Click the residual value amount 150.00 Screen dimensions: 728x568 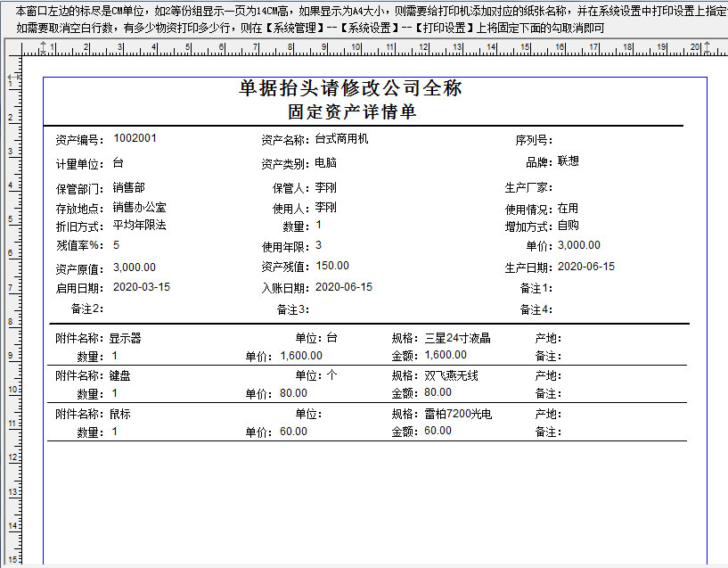coord(331,266)
